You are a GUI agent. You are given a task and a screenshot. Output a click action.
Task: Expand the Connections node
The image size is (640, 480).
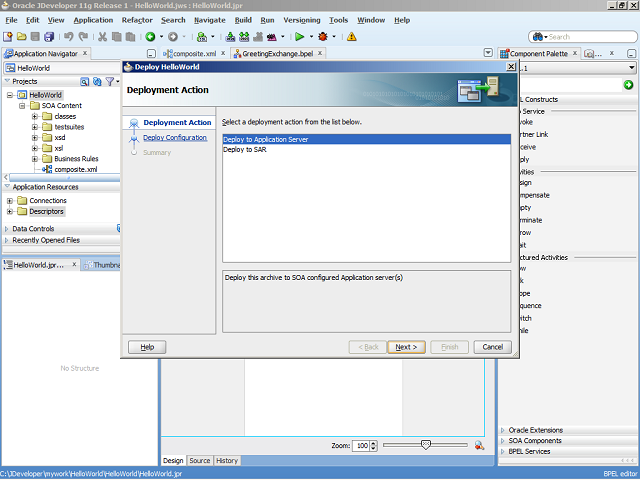tap(11, 200)
